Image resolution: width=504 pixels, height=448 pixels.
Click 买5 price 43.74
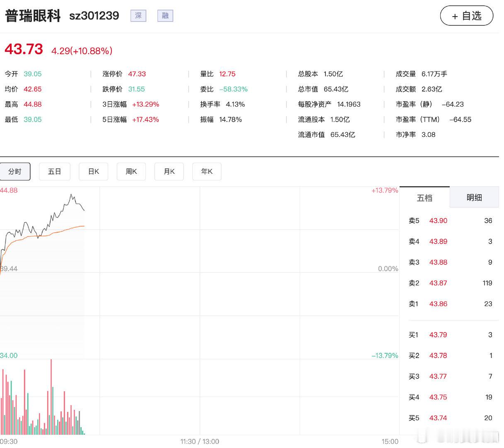point(438,418)
